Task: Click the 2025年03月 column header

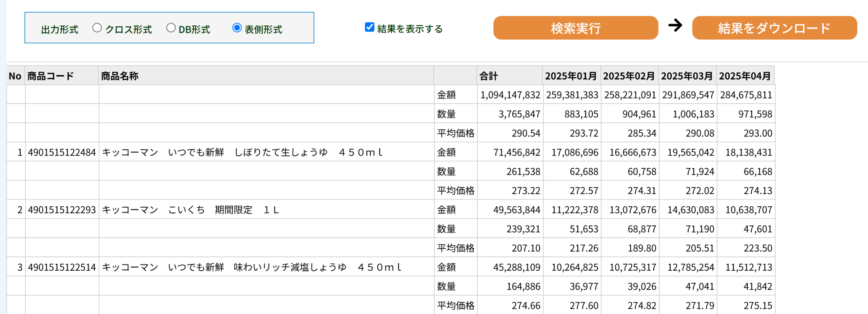Action: tap(687, 76)
